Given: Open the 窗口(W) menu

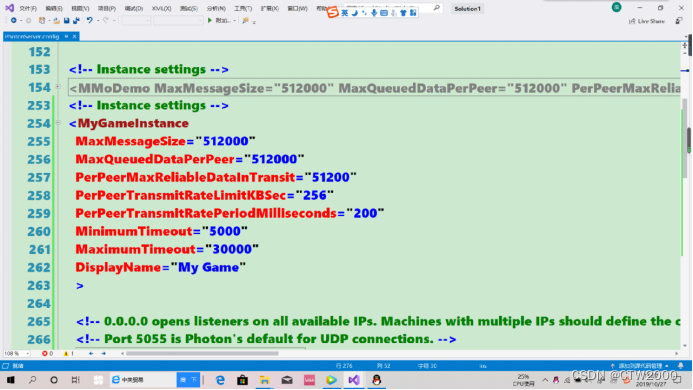Looking at the screenshot, I should click(x=297, y=8).
